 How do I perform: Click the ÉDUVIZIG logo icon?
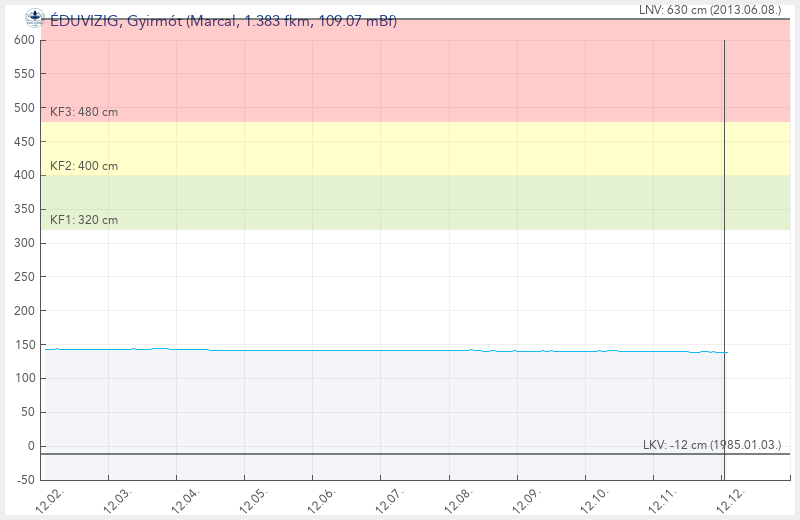34,16
